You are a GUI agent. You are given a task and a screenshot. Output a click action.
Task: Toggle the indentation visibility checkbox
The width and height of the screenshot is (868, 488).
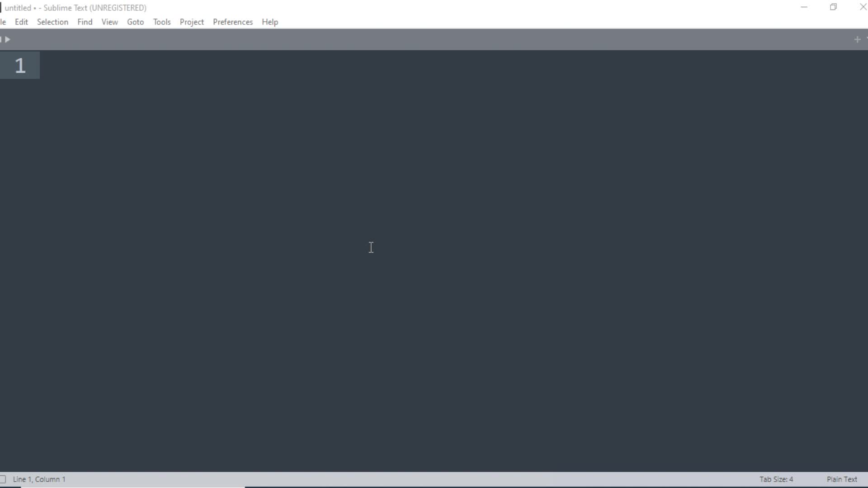point(3,479)
